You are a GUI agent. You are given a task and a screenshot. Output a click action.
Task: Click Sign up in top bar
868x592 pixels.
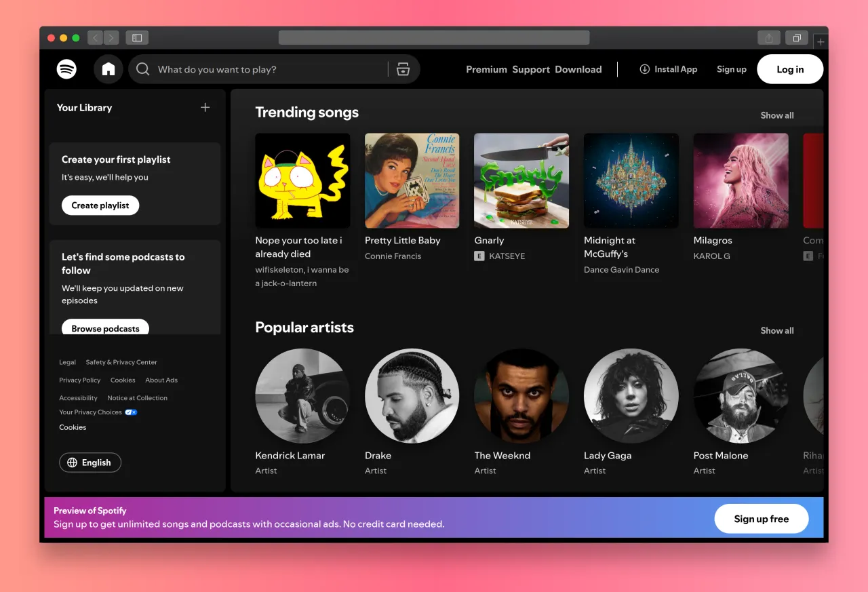(732, 69)
